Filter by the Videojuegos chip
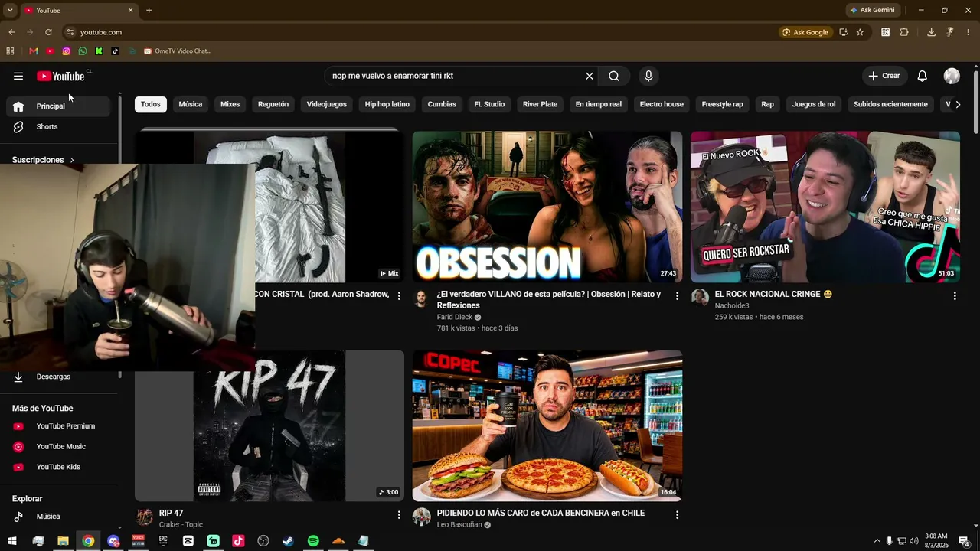The height and width of the screenshot is (551, 980). 327,104
